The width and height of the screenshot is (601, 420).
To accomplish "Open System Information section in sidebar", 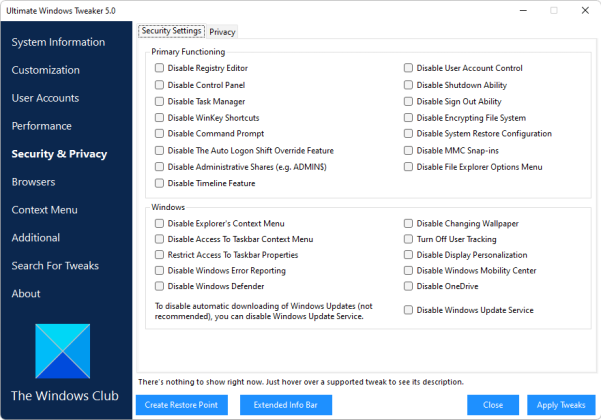I will click(x=58, y=42).
